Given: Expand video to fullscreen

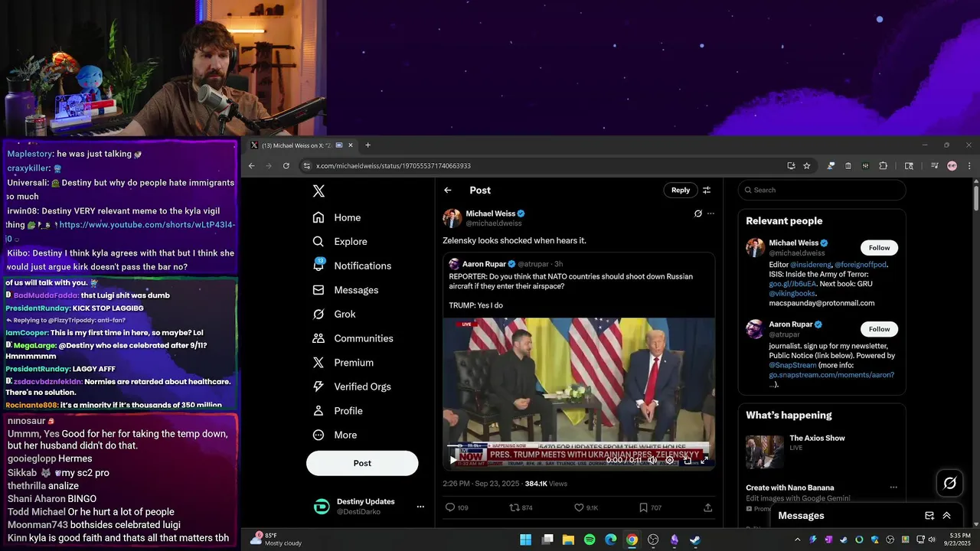Looking at the screenshot, I should point(704,461).
